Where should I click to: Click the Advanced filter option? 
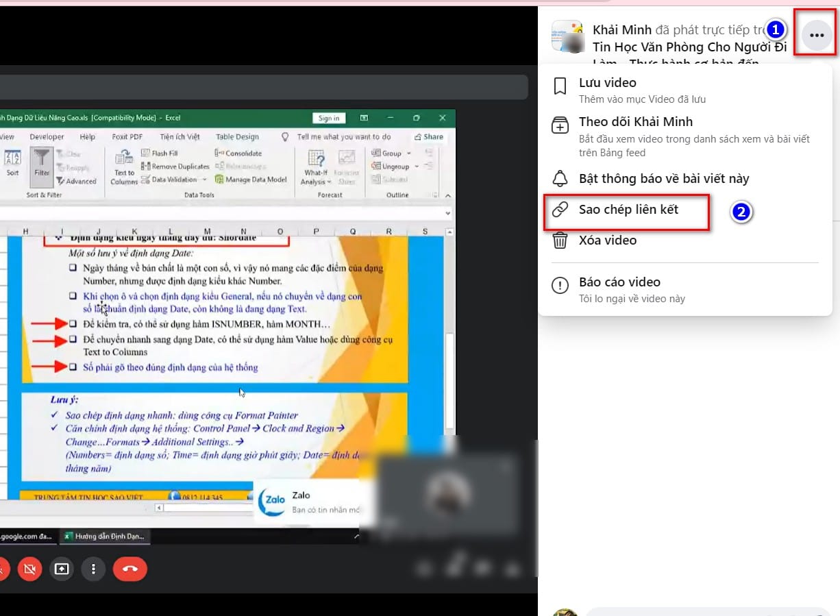tap(77, 181)
